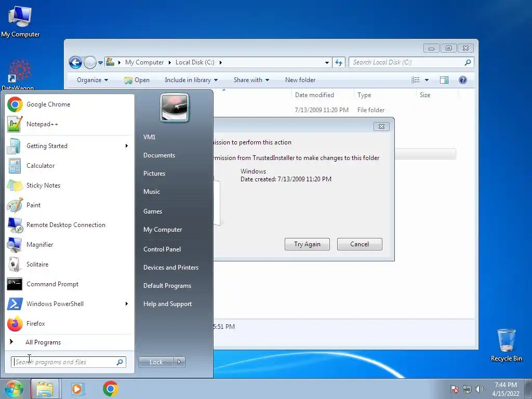The width and height of the screenshot is (532, 399).
Task: Expand Windows PowerShell submenu arrow
Action: click(x=127, y=303)
